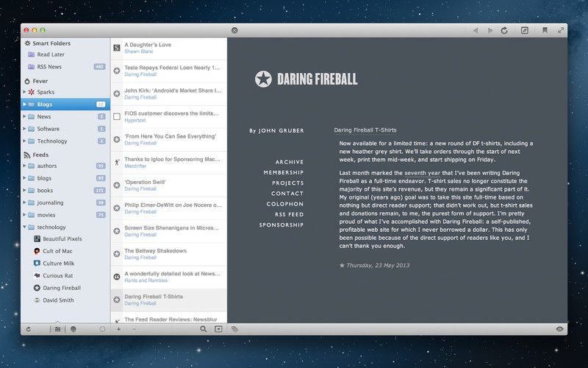
Task: Click the RSS FEED link
Action: click(290, 214)
